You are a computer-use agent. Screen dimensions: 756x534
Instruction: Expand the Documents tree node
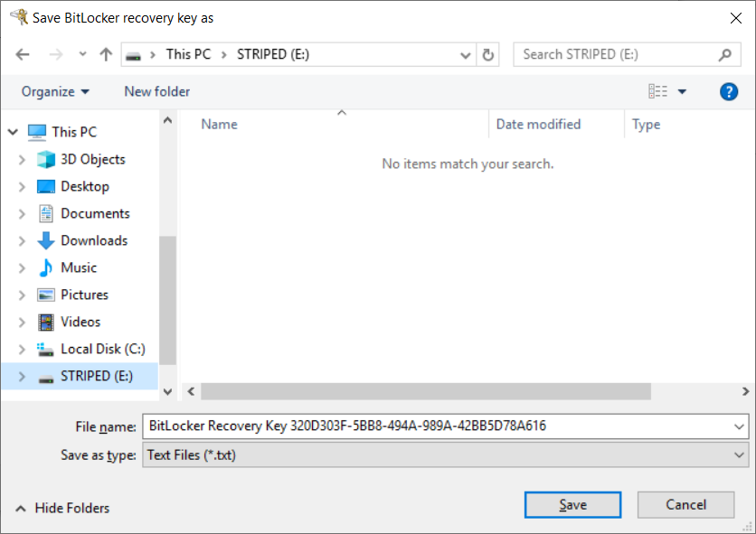click(22, 213)
